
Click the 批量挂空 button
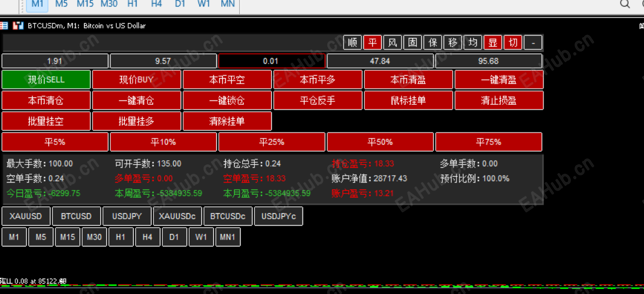[x=46, y=121]
